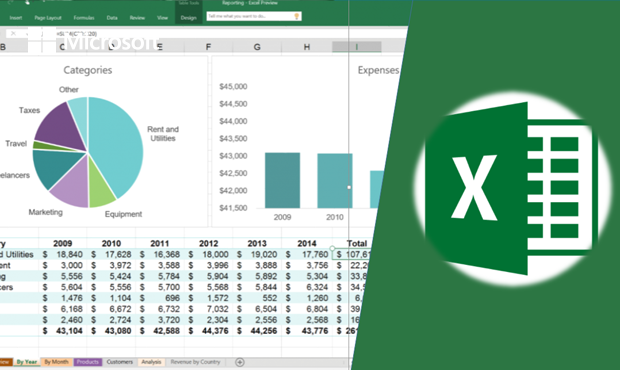Select the Design tab under Table Tools
Viewport: 620px width, 370px height.
click(189, 18)
